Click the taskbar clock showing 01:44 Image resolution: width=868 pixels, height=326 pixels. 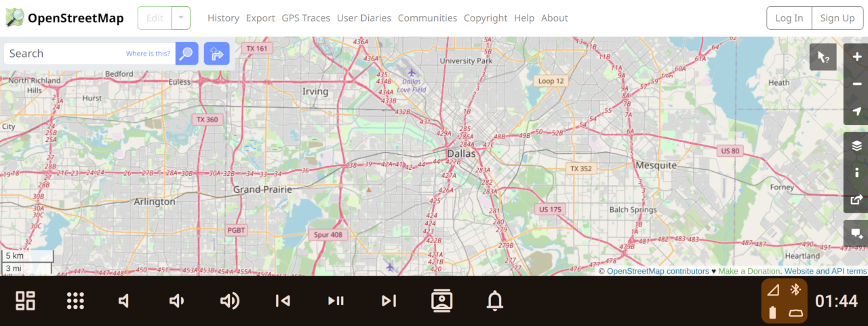point(837,301)
